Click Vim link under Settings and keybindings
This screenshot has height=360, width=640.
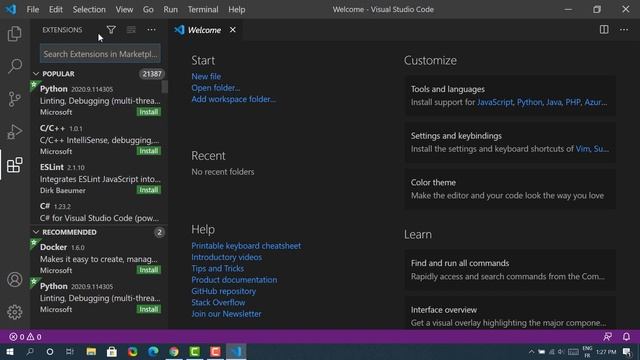[x=582, y=149]
